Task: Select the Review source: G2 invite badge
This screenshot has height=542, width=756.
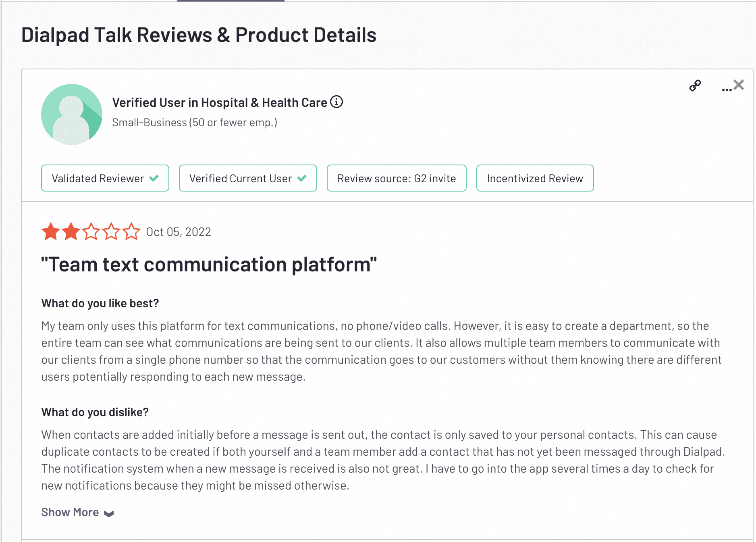Action: (397, 178)
